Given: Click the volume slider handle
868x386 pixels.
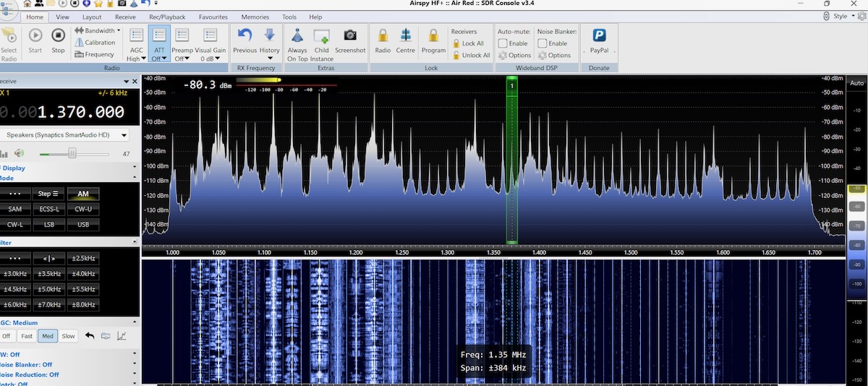Looking at the screenshot, I should (72, 153).
